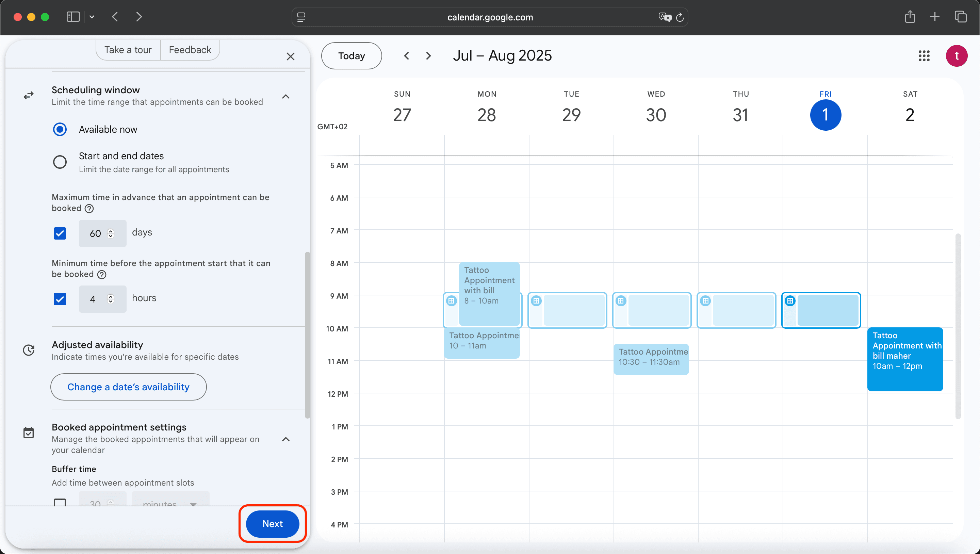
Task: Uncheck the 60 days maximum checkbox
Action: click(x=60, y=233)
